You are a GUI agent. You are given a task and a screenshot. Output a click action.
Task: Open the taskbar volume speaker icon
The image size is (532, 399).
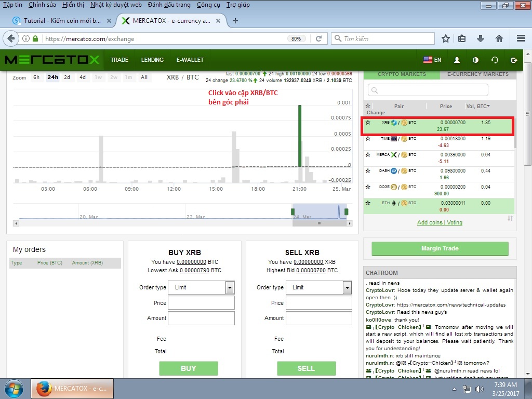[x=480, y=389]
